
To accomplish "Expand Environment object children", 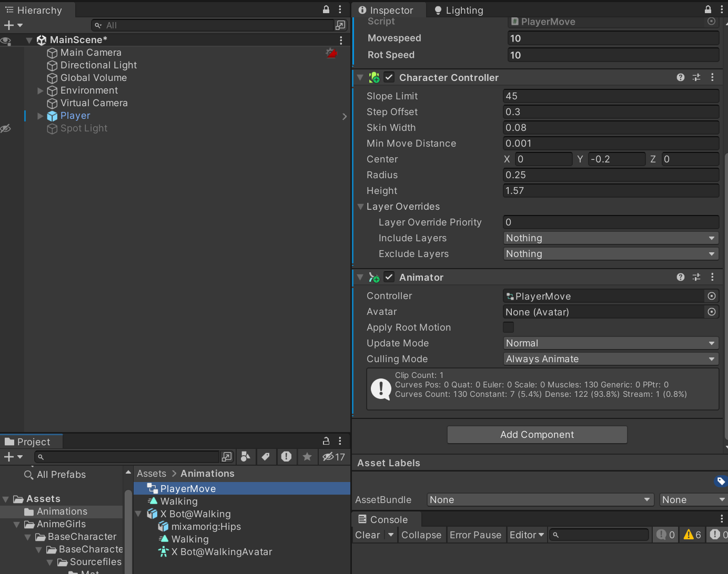I will click(41, 90).
